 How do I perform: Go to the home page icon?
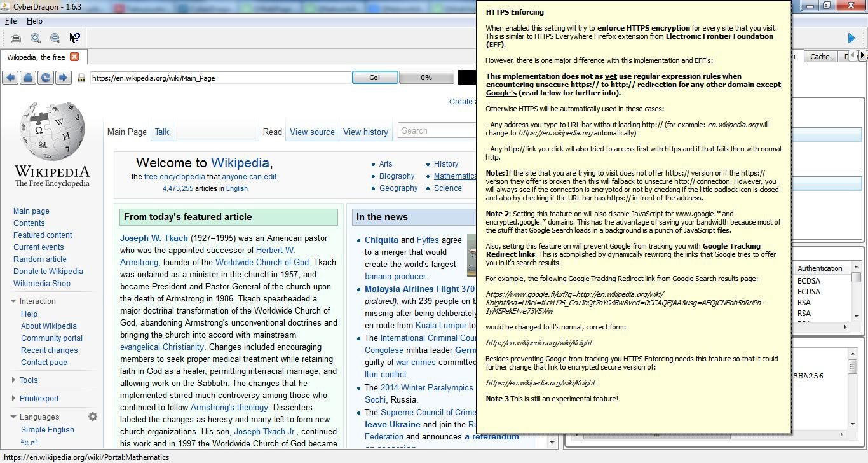(x=28, y=78)
